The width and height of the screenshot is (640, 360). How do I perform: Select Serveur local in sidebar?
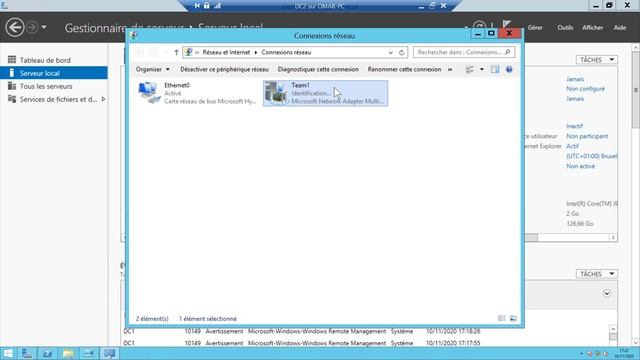(54, 73)
